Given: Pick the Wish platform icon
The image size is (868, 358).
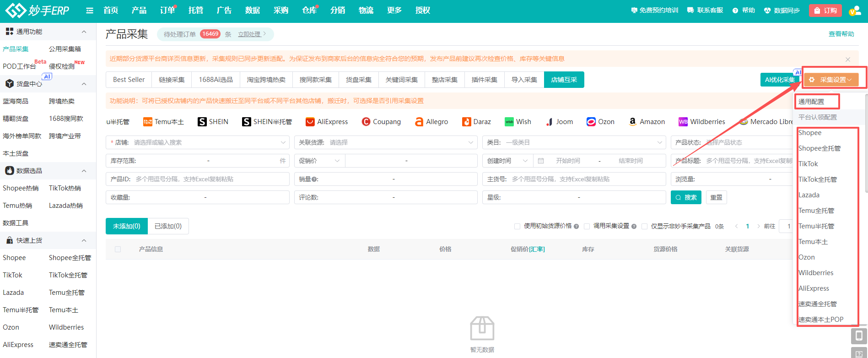Looking at the screenshot, I should point(509,122).
